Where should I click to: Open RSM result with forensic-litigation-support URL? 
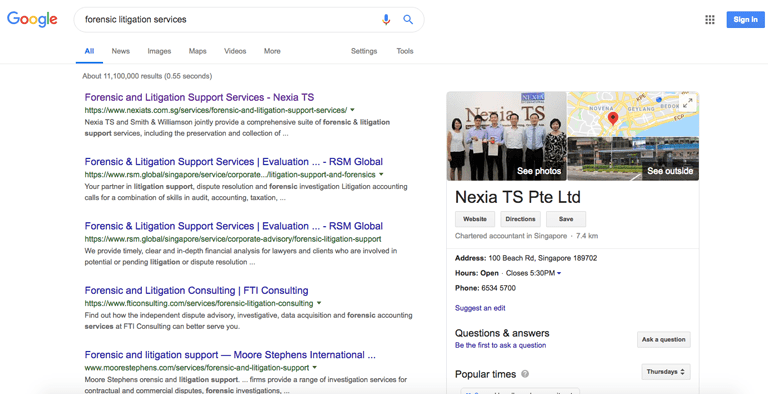point(234,226)
